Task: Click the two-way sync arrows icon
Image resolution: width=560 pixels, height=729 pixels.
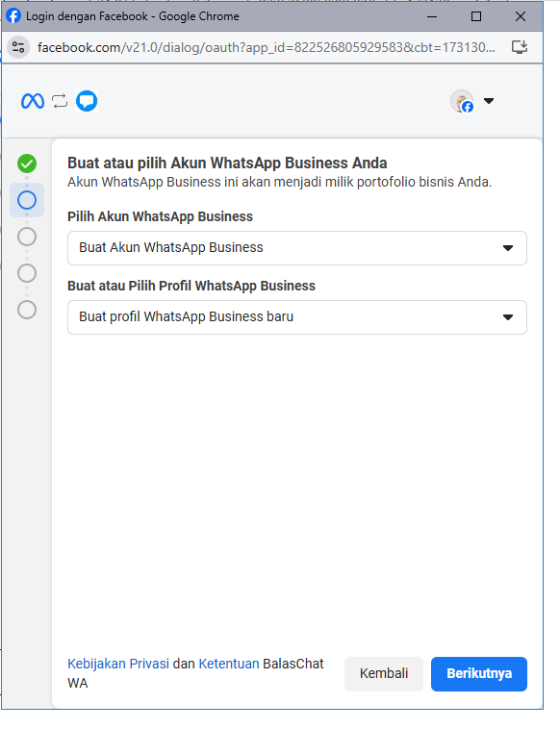Action: [60, 101]
